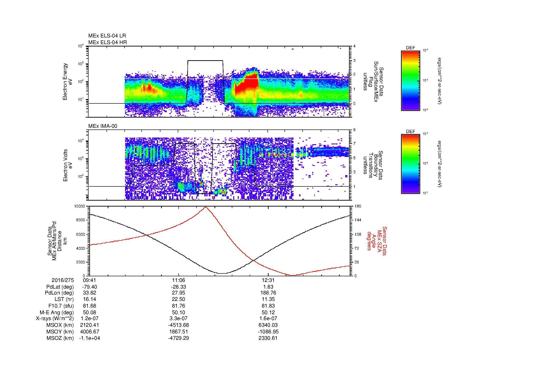Viewport: 555px width, 392px height.
Task: Click the 'MEx IMA-00' panel title
Action: [x=103, y=126]
